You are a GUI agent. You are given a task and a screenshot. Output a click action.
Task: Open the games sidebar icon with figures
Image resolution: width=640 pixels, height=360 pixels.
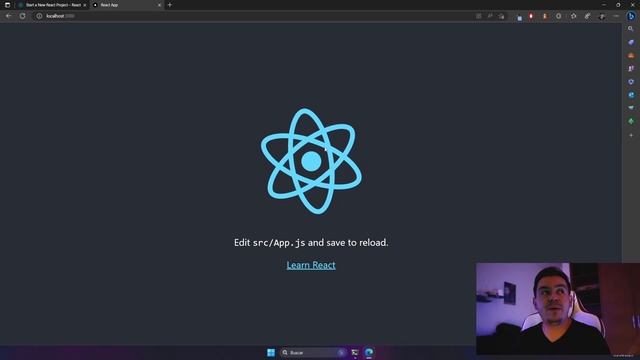click(x=631, y=69)
